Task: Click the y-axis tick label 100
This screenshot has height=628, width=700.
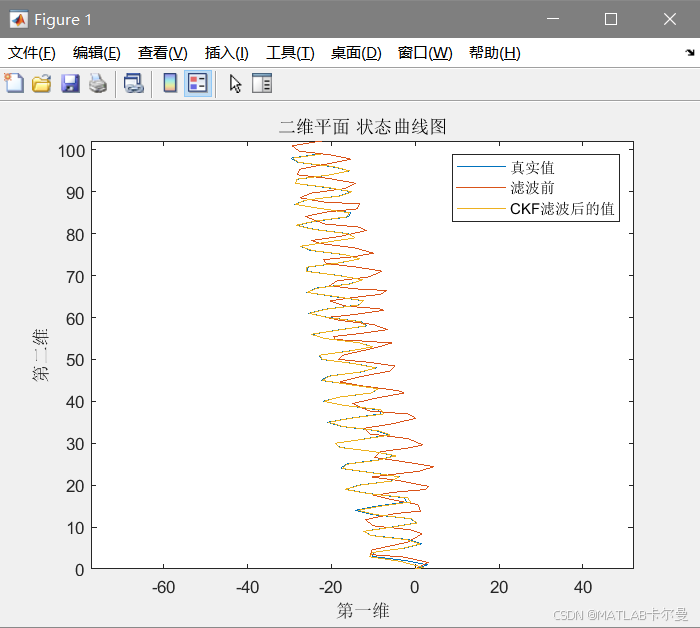Action: 71,151
